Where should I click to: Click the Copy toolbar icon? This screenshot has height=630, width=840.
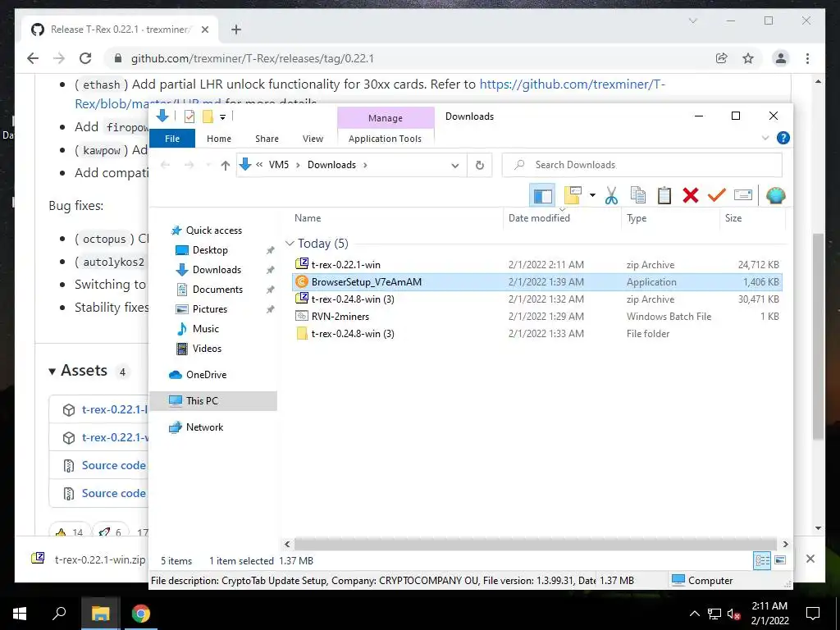click(x=637, y=195)
